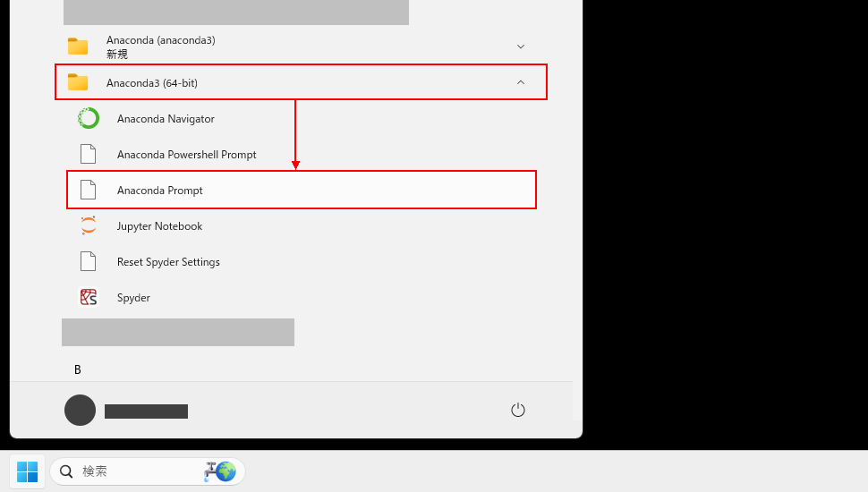Image resolution: width=868 pixels, height=492 pixels.
Task: Click the 新規 label under Anaconda (anaconda3)
Action: click(117, 55)
